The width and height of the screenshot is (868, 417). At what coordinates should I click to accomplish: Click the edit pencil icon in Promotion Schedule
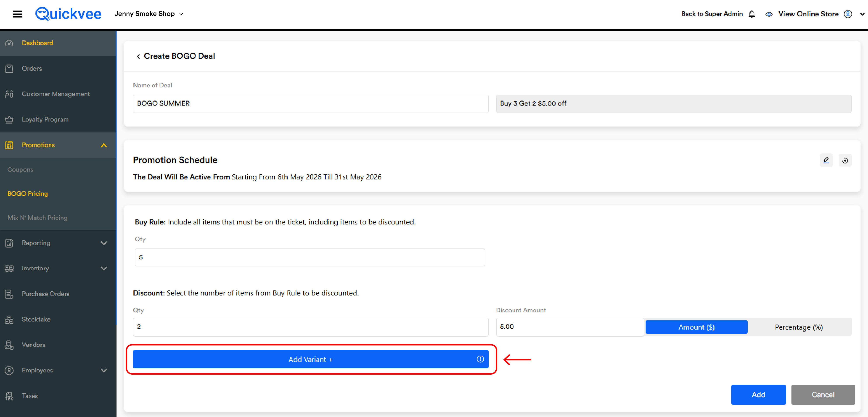tap(826, 160)
